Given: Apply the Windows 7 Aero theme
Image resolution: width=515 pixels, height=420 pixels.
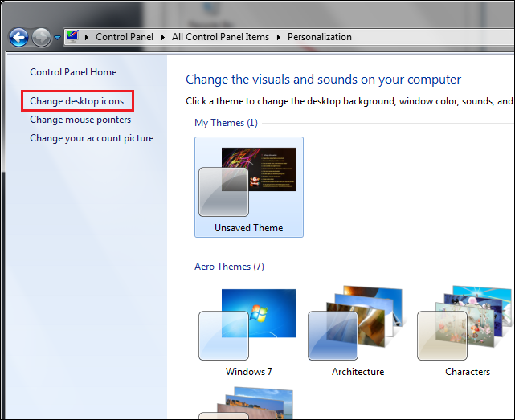Looking at the screenshot, I should (x=248, y=328).
